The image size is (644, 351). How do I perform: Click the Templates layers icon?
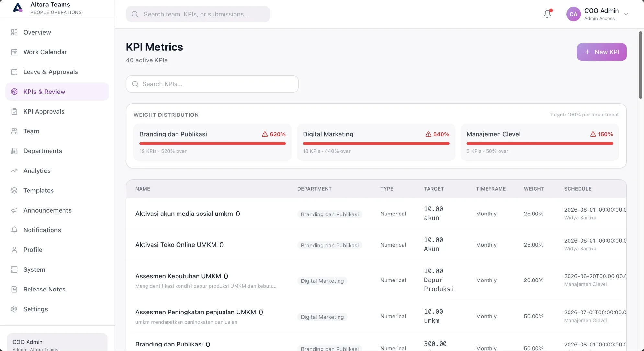(14, 191)
